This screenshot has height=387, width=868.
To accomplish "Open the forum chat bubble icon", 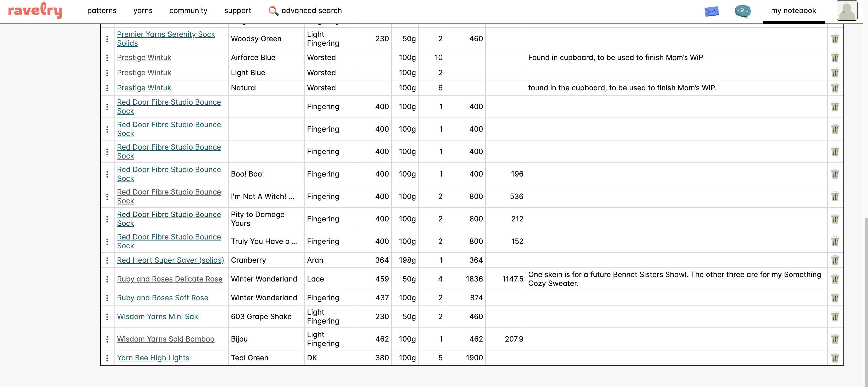I will pyautogui.click(x=742, y=11).
